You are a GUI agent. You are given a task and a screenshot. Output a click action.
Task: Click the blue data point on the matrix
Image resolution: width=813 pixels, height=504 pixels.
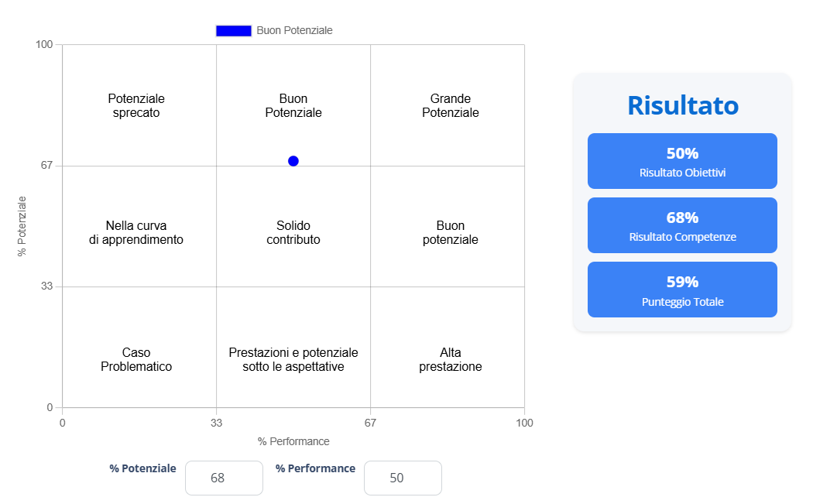pos(293,160)
